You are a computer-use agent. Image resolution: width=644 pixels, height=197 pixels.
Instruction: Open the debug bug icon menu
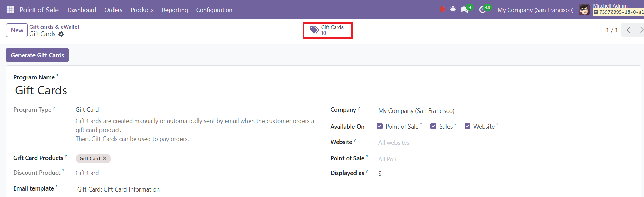[x=453, y=9]
